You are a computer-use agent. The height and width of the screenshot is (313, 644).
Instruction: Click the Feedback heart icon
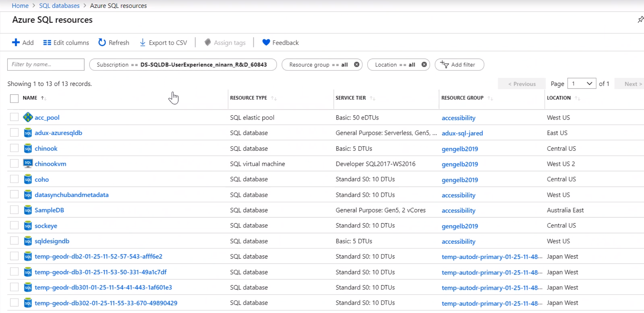266,42
